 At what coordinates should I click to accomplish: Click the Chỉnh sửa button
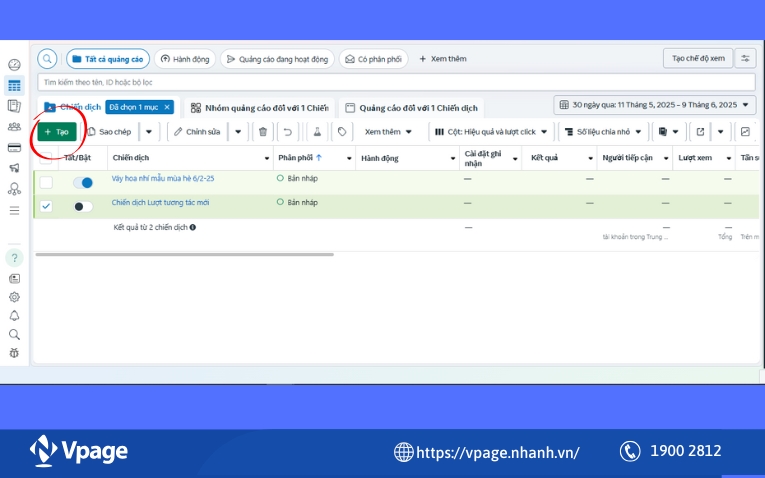pyautogui.click(x=197, y=132)
